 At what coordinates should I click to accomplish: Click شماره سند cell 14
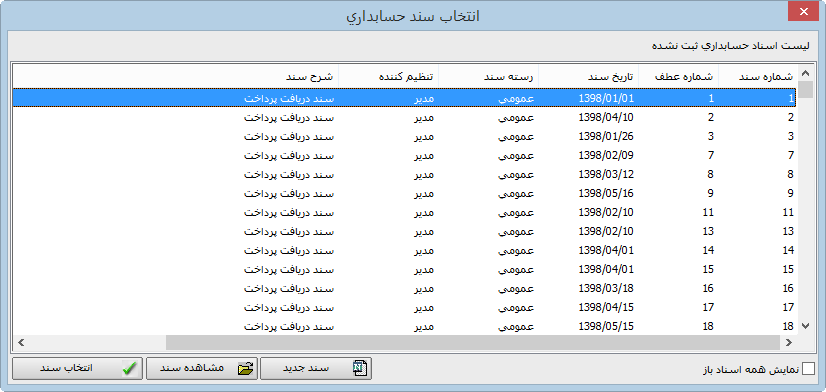pos(788,250)
